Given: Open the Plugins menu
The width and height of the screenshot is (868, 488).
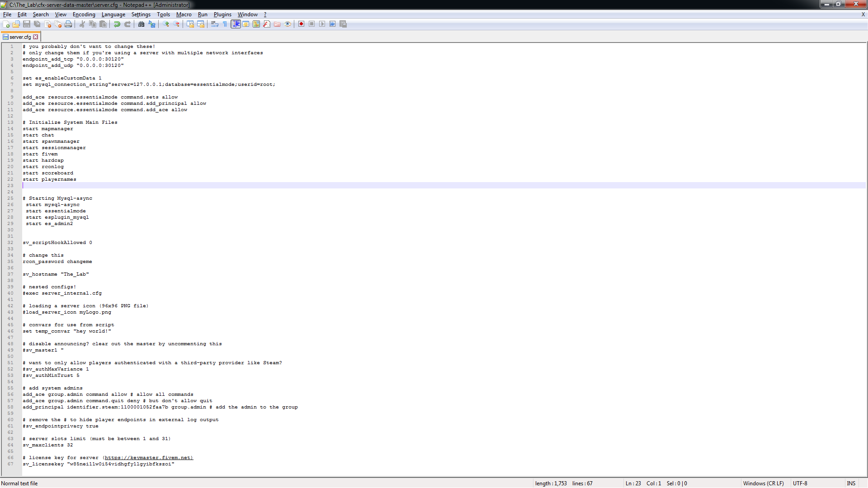Looking at the screenshot, I should tap(222, 14).
